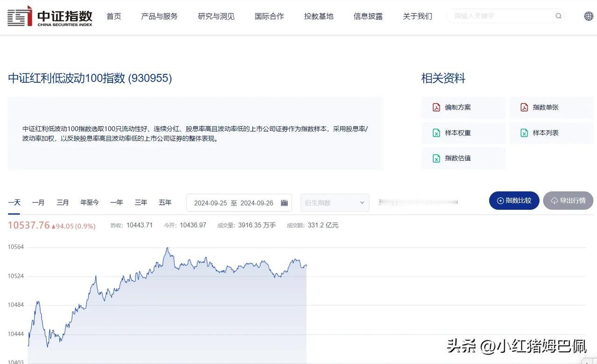This screenshot has height=364, width=597.
Task: Click the China Securities Index logo
Action: pyautogui.click(x=50, y=16)
